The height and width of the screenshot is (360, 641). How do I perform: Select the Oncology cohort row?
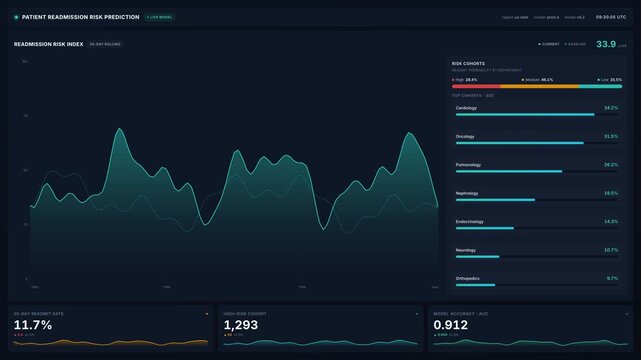[x=537, y=139]
